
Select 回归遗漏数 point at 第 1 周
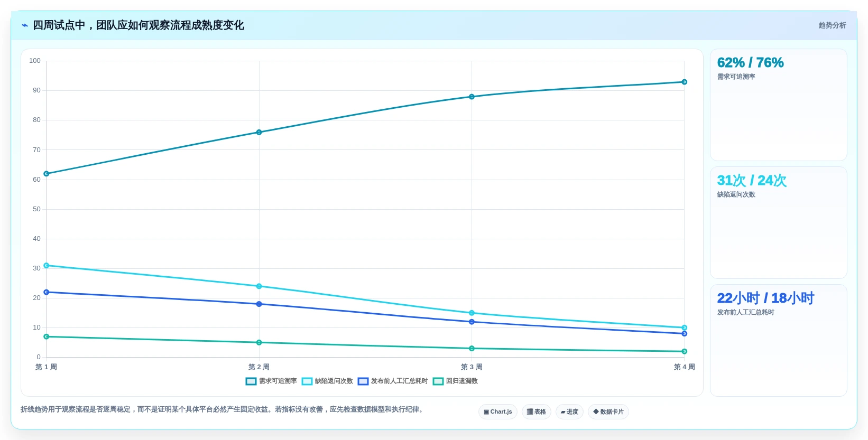47,336
